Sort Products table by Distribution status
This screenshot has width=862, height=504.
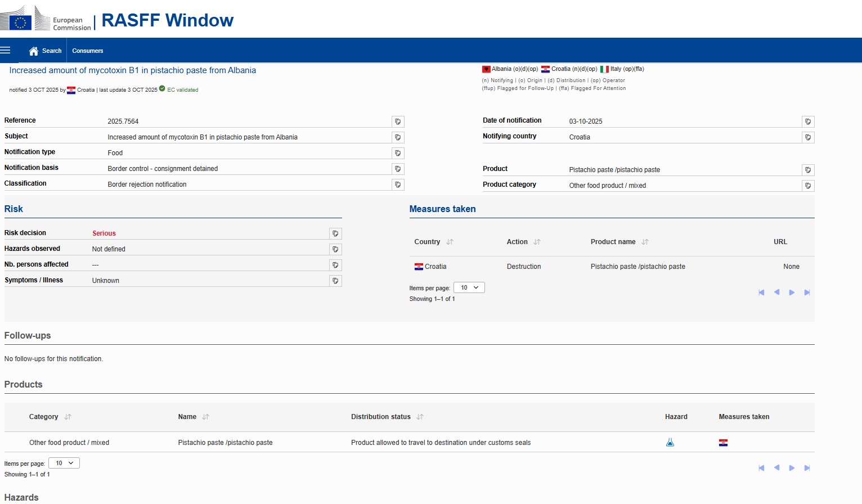click(420, 417)
